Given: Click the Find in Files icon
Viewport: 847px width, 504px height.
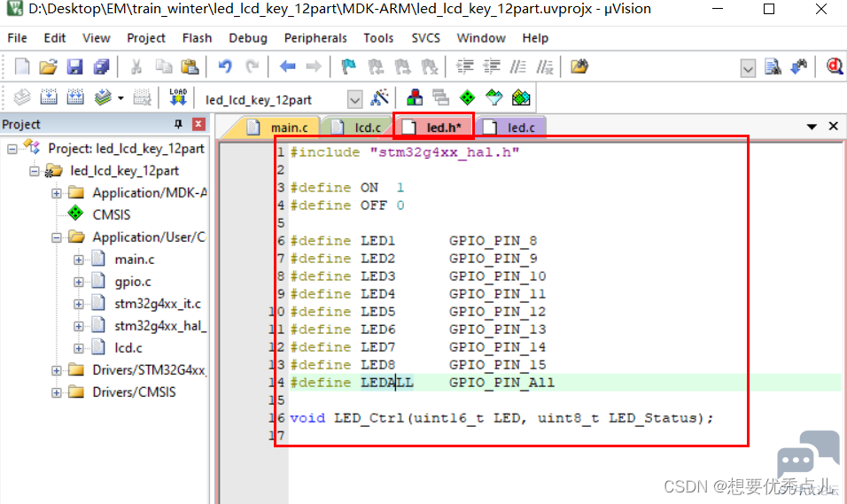Looking at the screenshot, I should click(579, 66).
